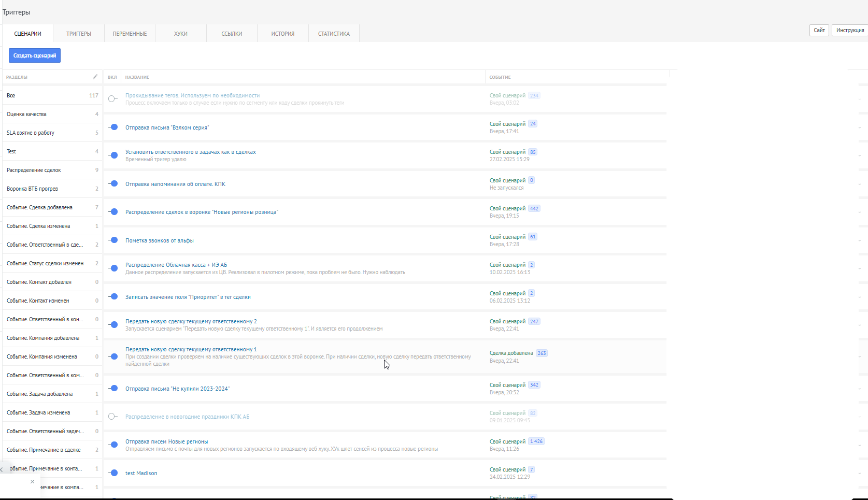The image size is (868, 500).
Task: Go to the Статистика tab
Action: point(334,34)
